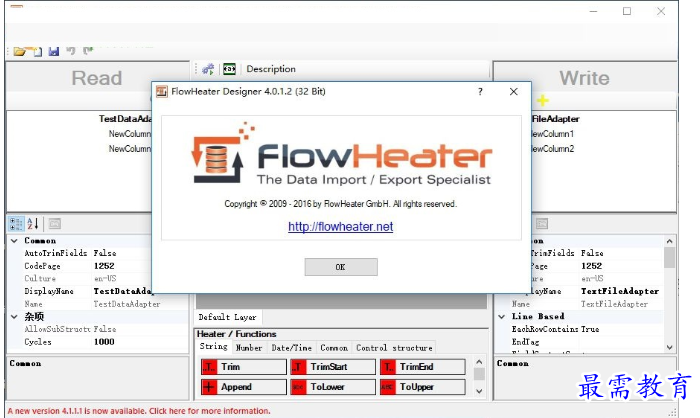Click the Cycles value 1000
The image size is (700, 418).
[x=104, y=342]
